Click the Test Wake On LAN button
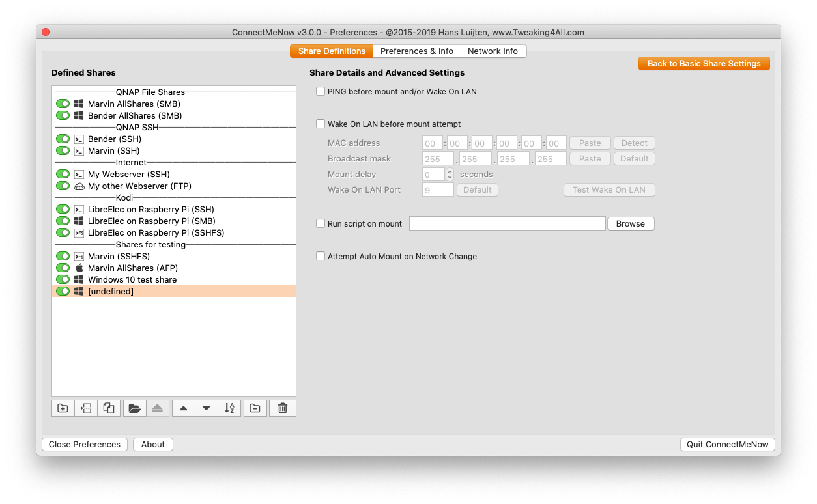The width and height of the screenshot is (817, 504). [609, 189]
